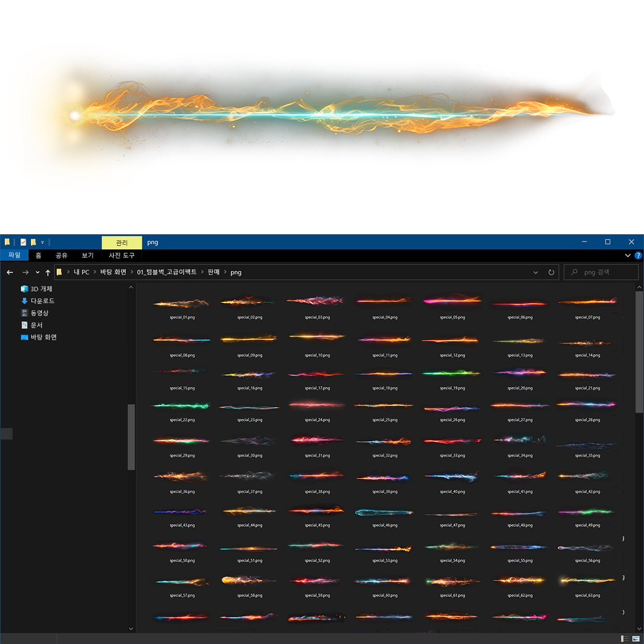
Task: Click the breadcrumb chevron before 01_텀블벅_고급이펙트
Action: (x=131, y=272)
